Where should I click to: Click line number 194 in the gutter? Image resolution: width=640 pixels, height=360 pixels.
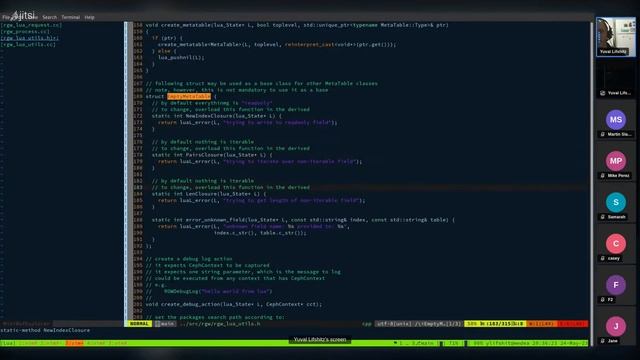[138, 259]
